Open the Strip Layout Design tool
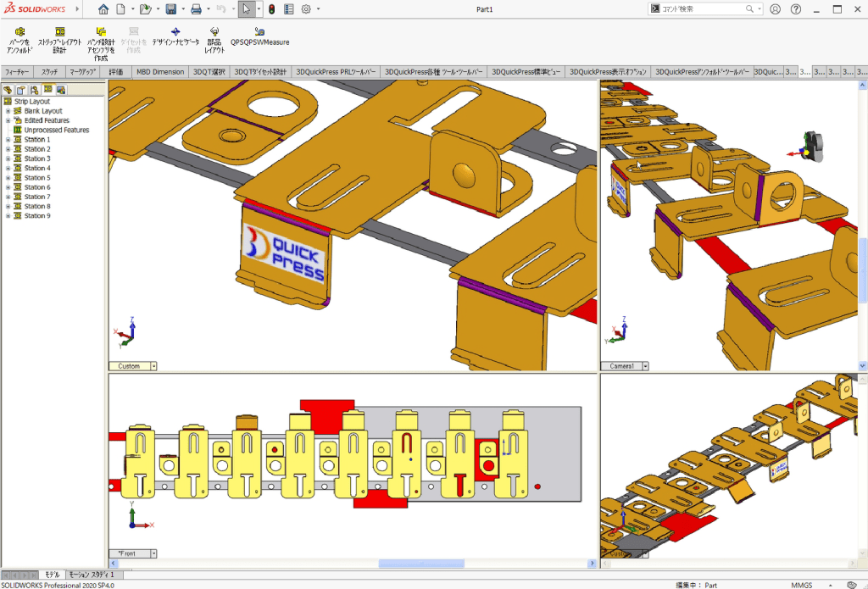The height and width of the screenshot is (589, 868). pyautogui.click(x=59, y=40)
